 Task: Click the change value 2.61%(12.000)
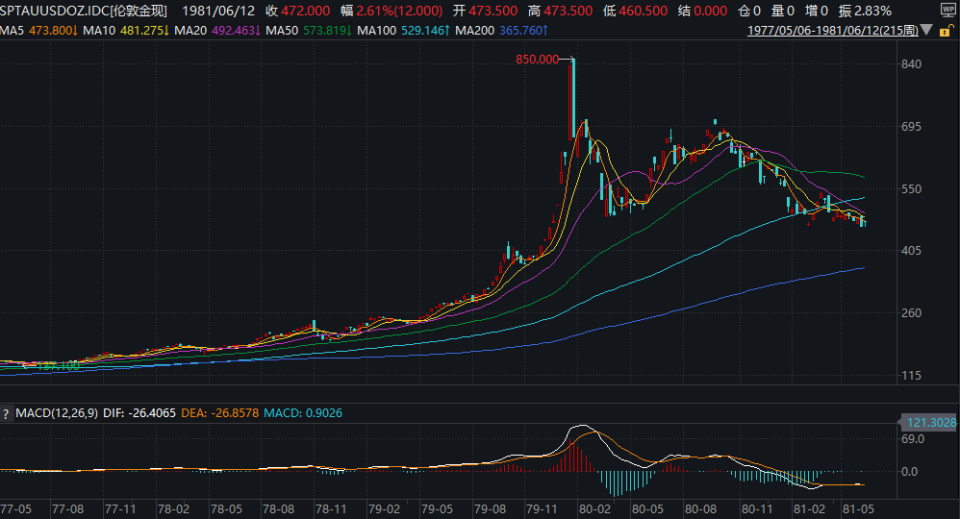(x=399, y=11)
